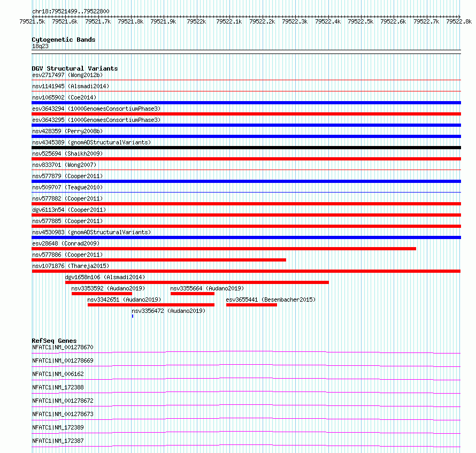Screen dimensions: 476x453
Task: Open nsv3342651 (Audano2019) variant label
Action: pos(124,300)
